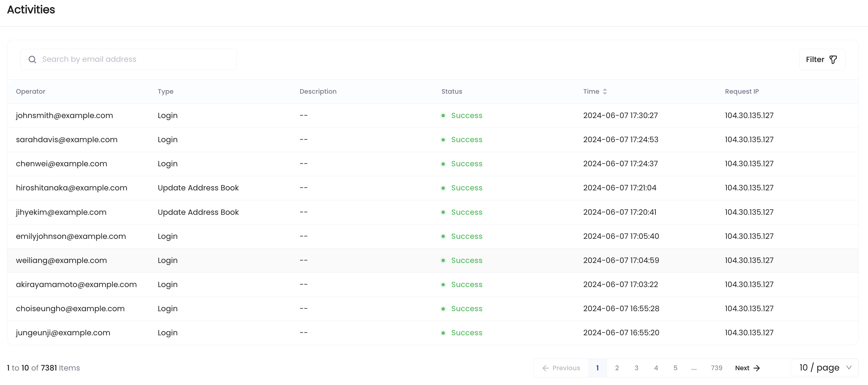The image size is (868, 385).
Task: Go to page 2
Action: pos(617,368)
